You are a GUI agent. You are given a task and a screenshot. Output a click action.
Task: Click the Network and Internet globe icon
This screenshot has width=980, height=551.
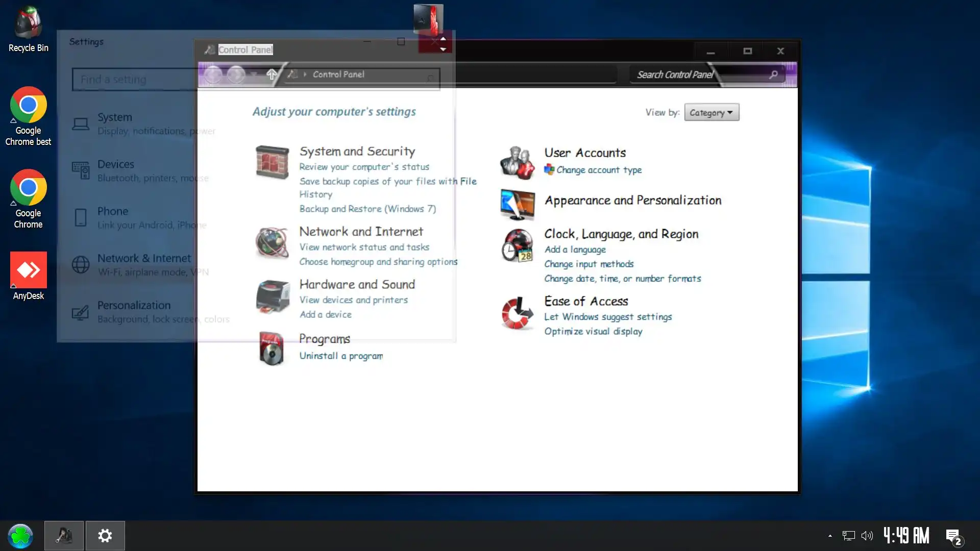(x=272, y=243)
